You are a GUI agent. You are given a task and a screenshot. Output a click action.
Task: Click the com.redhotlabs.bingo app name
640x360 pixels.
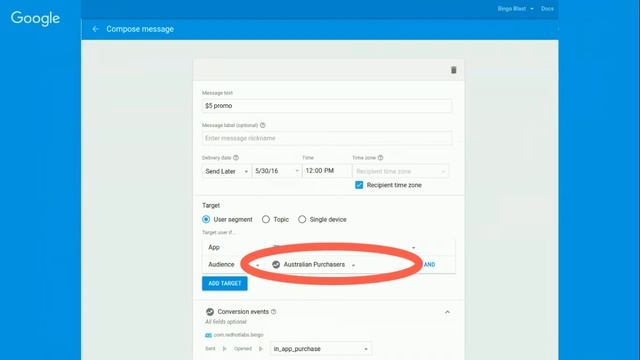click(238, 335)
